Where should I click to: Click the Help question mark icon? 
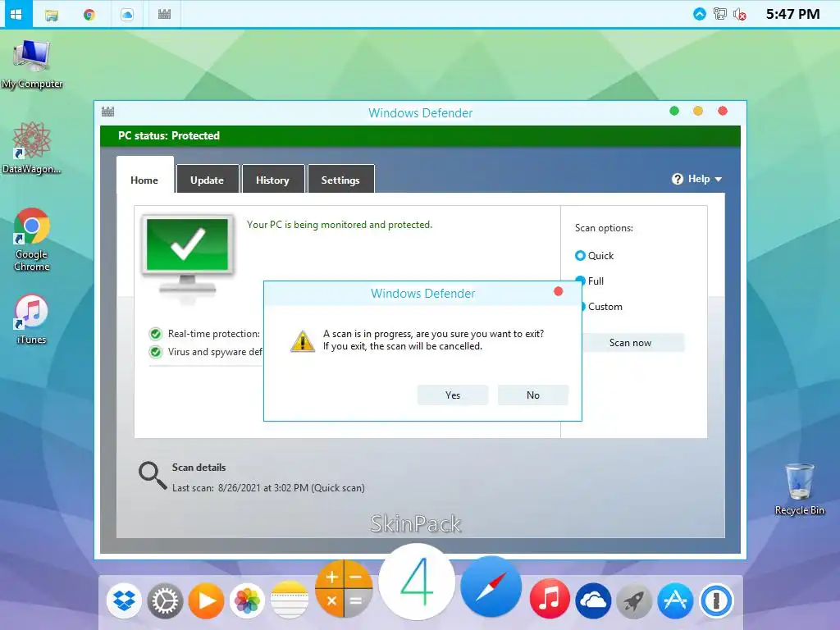pyautogui.click(x=678, y=179)
